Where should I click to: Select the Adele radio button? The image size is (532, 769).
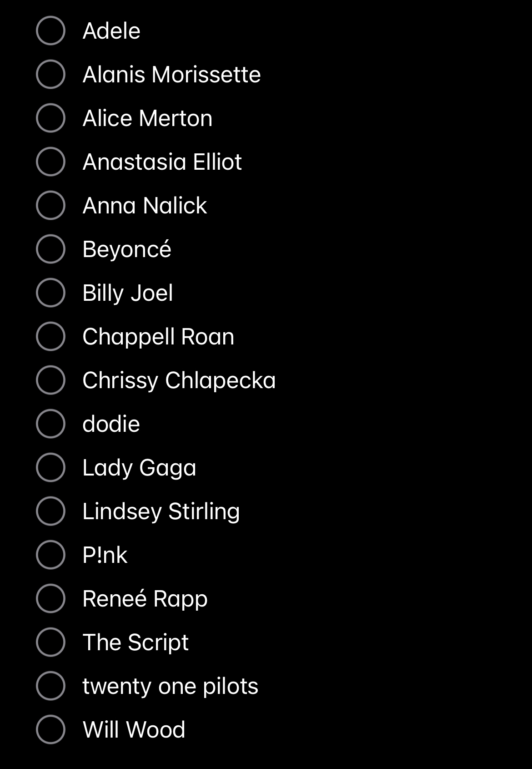(50, 31)
